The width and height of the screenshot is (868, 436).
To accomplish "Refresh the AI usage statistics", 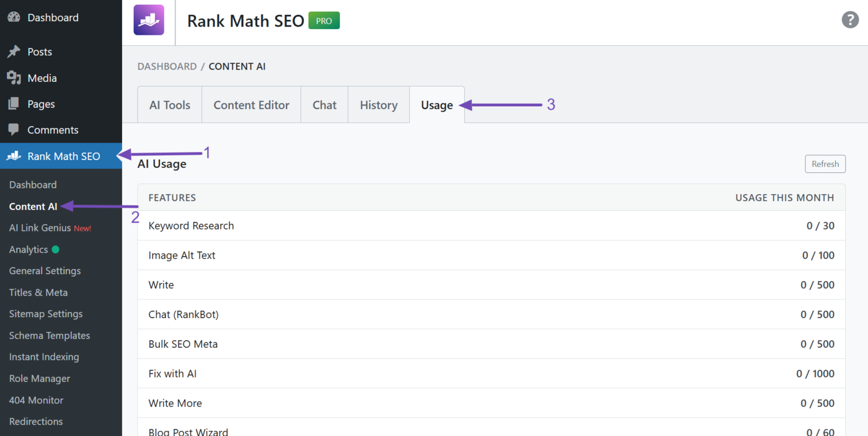I will click(x=825, y=164).
